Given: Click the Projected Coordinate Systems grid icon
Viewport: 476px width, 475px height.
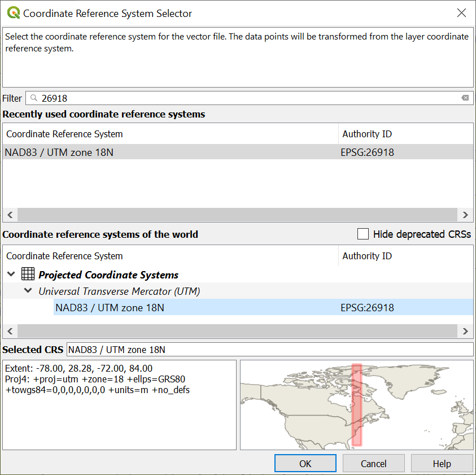Looking at the screenshot, I should [x=28, y=274].
